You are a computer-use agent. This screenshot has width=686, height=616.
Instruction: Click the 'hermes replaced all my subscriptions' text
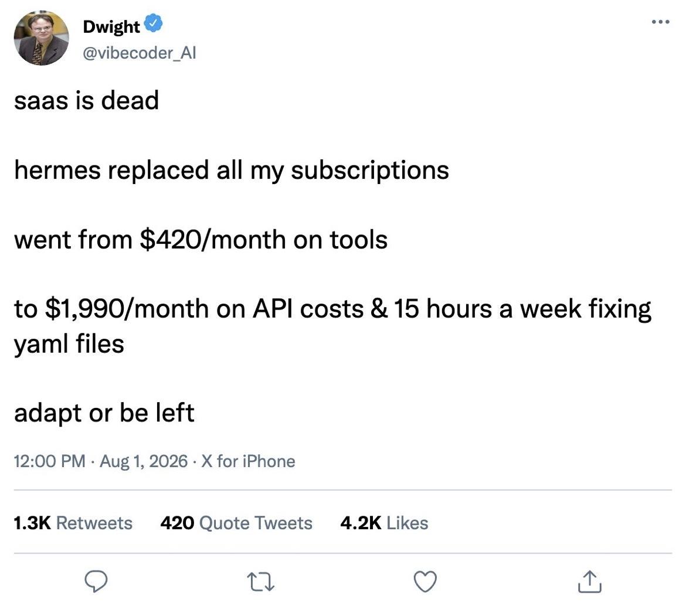(232, 170)
